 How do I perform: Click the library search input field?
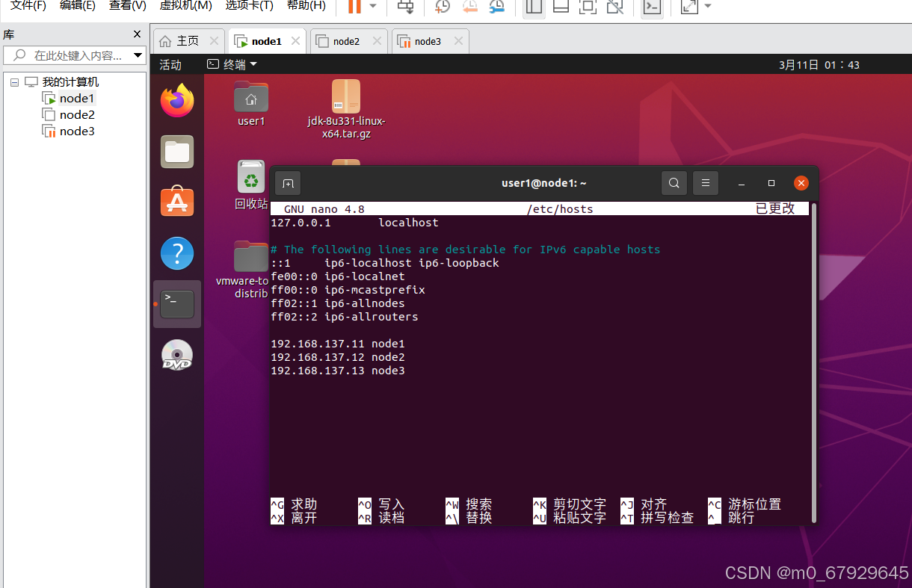(x=75, y=55)
